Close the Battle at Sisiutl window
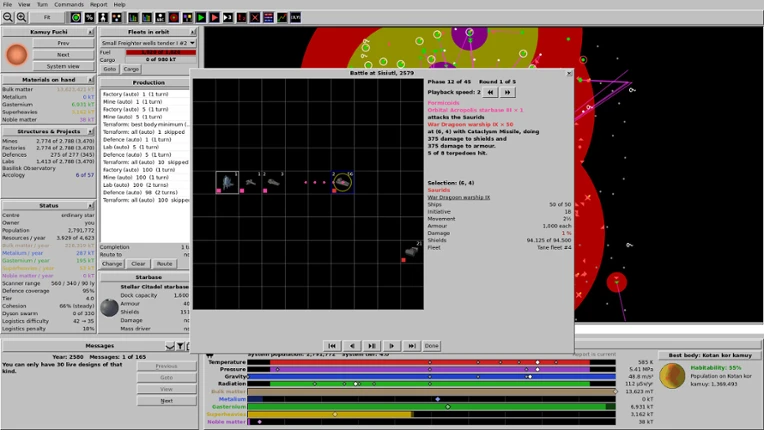The width and height of the screenshot is (764, 430). coord(569,73)
